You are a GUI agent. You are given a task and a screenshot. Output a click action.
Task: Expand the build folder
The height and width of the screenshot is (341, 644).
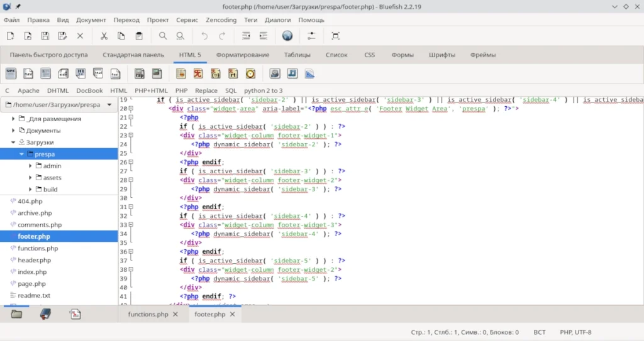click(30, 190)
